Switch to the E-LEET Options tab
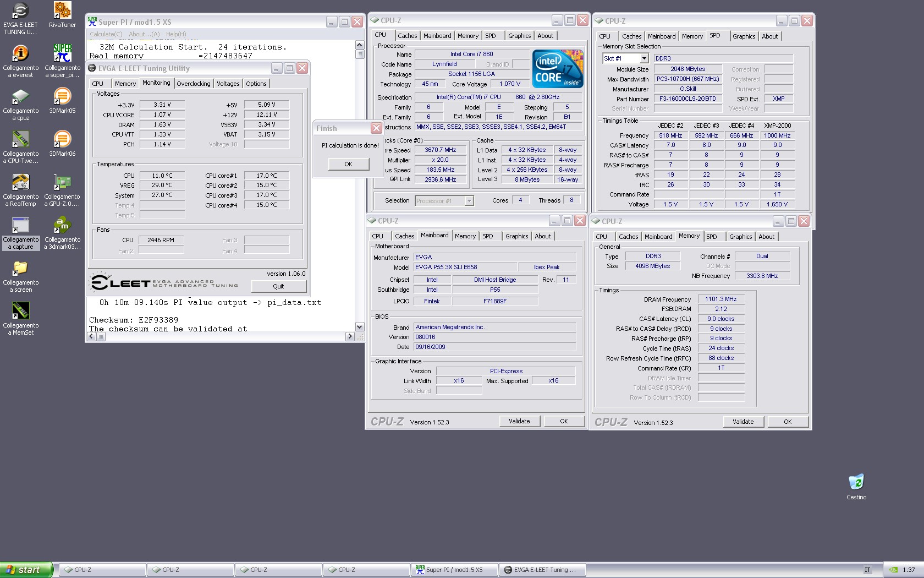The width and height of the screenshot is (924, 578). (x=256, y=84)
